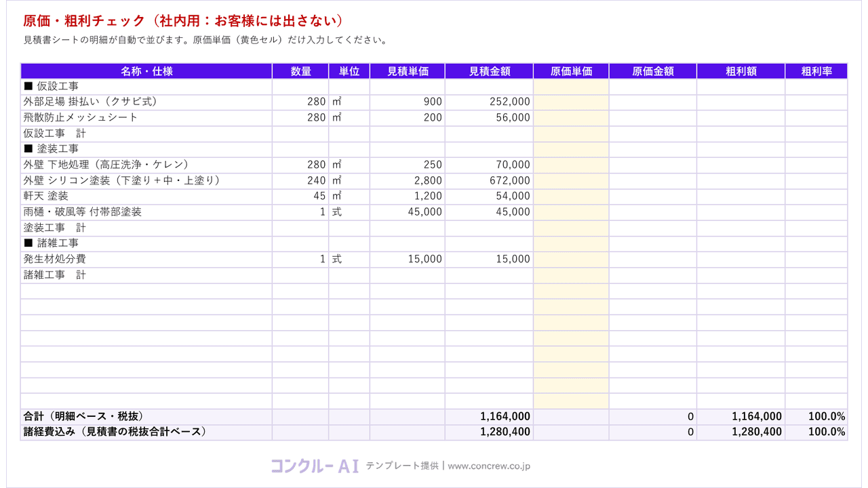This screenshot has height=488, width=868.
Task: Click the 外部足場 掛払い（クサビ式） cell
Action: coord(146,102)
